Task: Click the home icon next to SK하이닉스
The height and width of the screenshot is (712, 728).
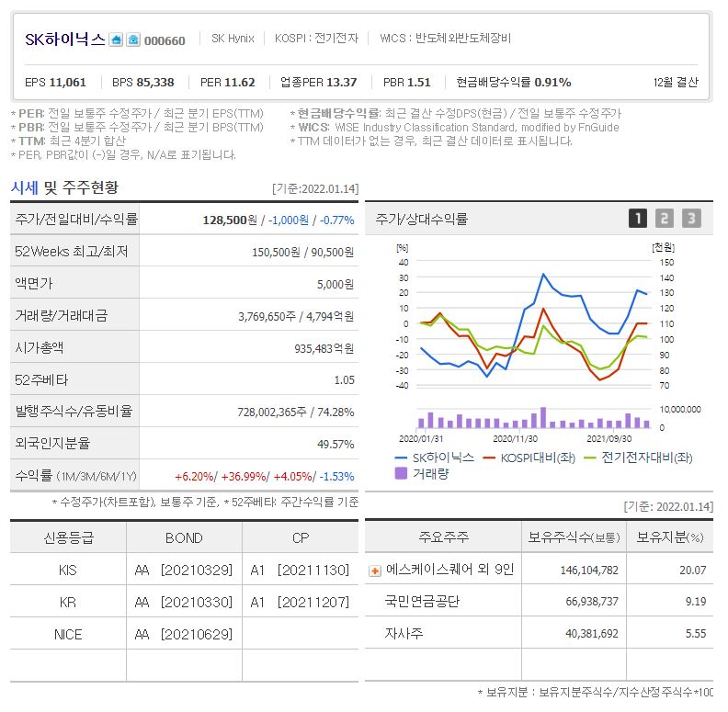Action: [x=116, y=40]
